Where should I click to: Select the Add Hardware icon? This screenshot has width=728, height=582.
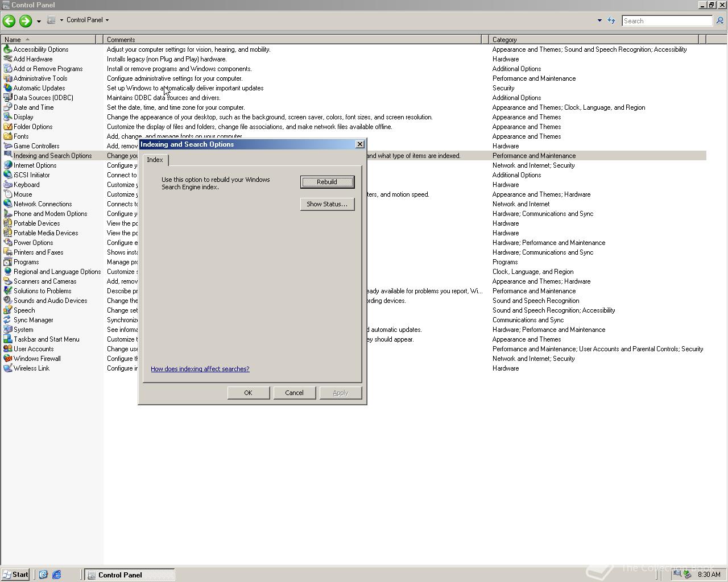tap(8, 59)
